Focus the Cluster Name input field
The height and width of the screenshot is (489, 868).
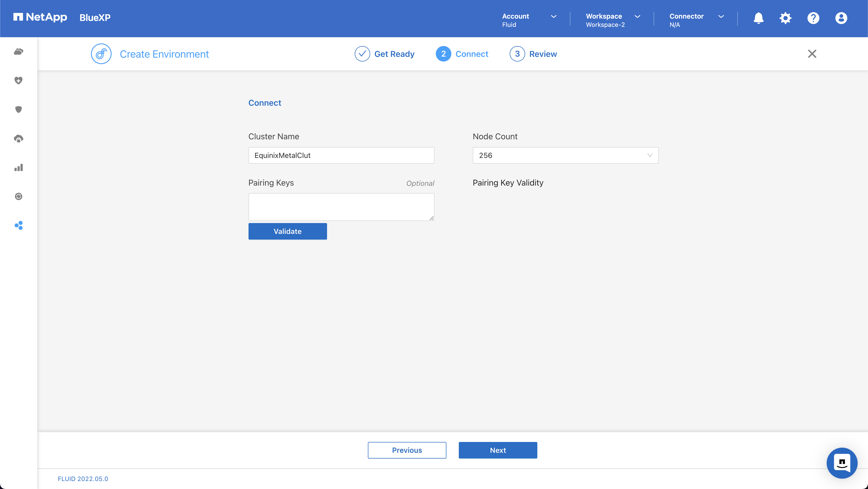(x=341, y=155)
